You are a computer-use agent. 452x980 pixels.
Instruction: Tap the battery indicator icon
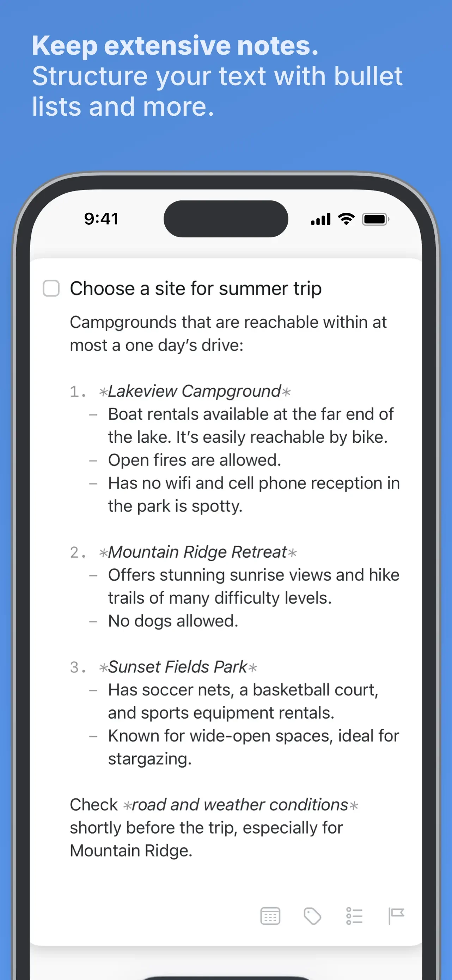(x=375, y=219)
